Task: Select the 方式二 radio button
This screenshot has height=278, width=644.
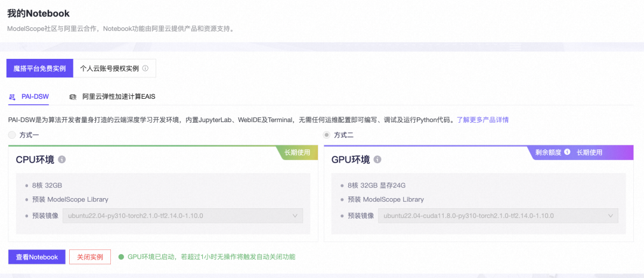Action: pyautogui.click(x=327, y=135)
